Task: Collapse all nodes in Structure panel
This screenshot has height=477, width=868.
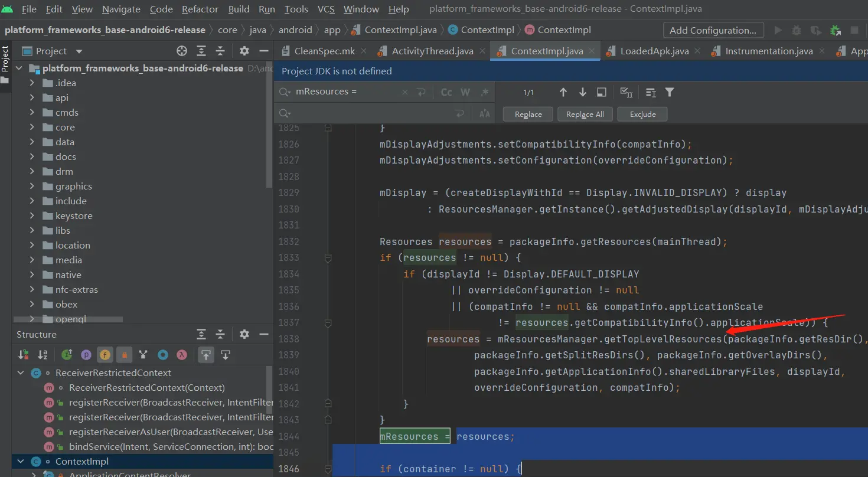Action: [220, 335]
